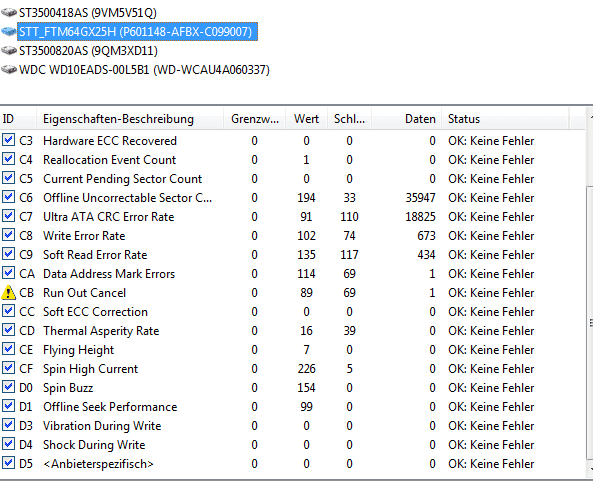Image resolution: width=593 pixels, height=481 pixels.
Task: Click Wert value 154 in Spin Buzz row
Action: click(306, 388)
